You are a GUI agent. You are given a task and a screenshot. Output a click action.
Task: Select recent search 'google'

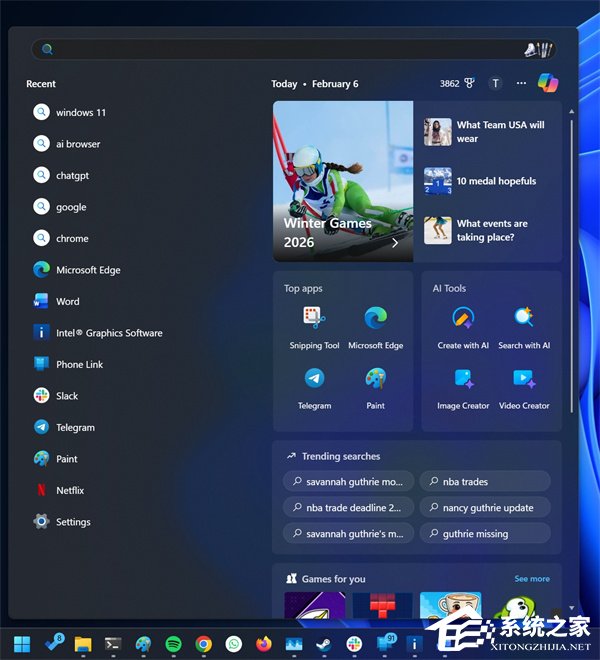[x=60, y=207]
